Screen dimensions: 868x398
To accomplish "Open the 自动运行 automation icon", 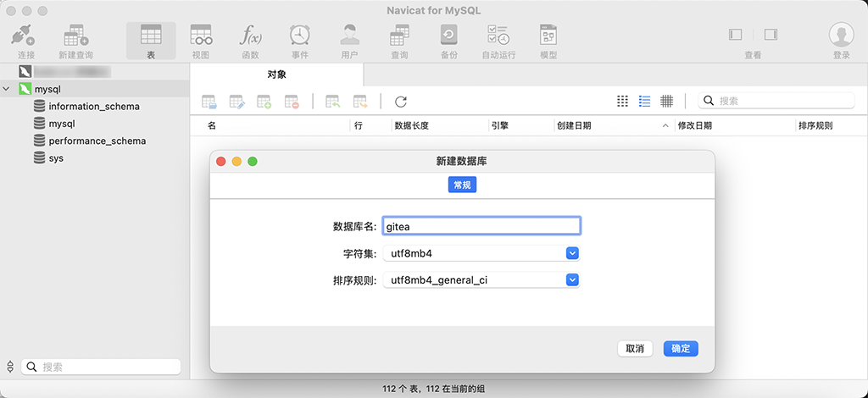I will pos(498,34).
